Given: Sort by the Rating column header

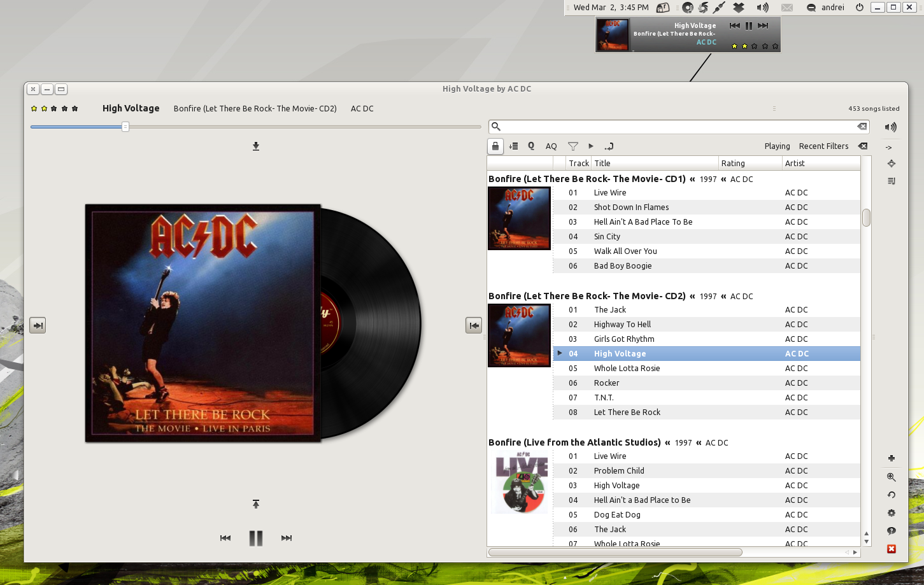Looking at the screenshot, I should point(750,164).
